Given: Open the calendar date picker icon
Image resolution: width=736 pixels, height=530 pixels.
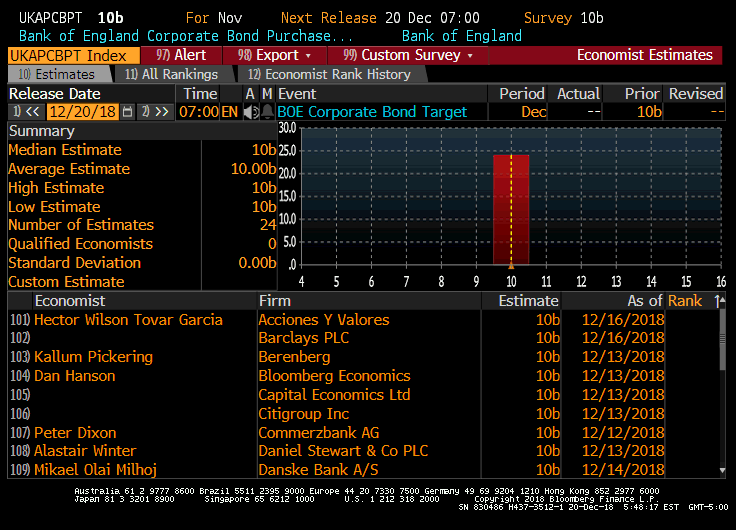Looking at the screenshot, I should tap(127, 112).
